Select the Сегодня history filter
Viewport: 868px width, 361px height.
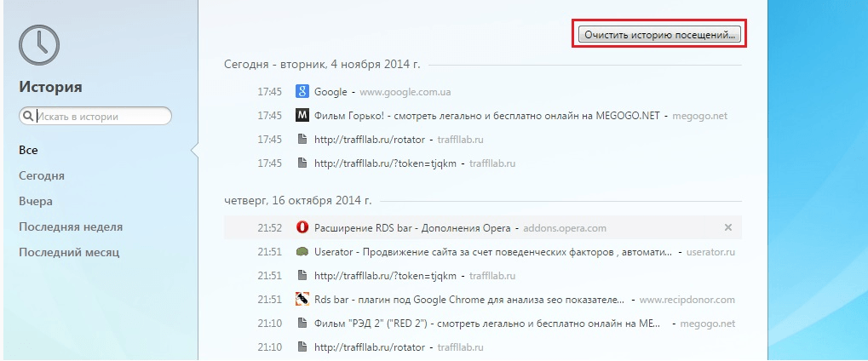(42, 175)
